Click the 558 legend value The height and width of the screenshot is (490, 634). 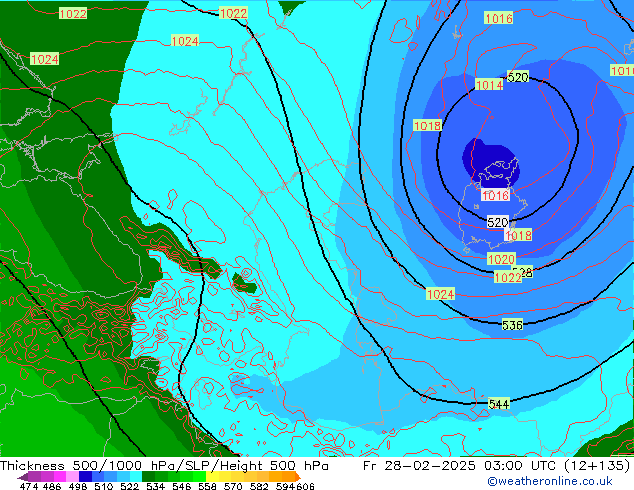click(207, 486)
